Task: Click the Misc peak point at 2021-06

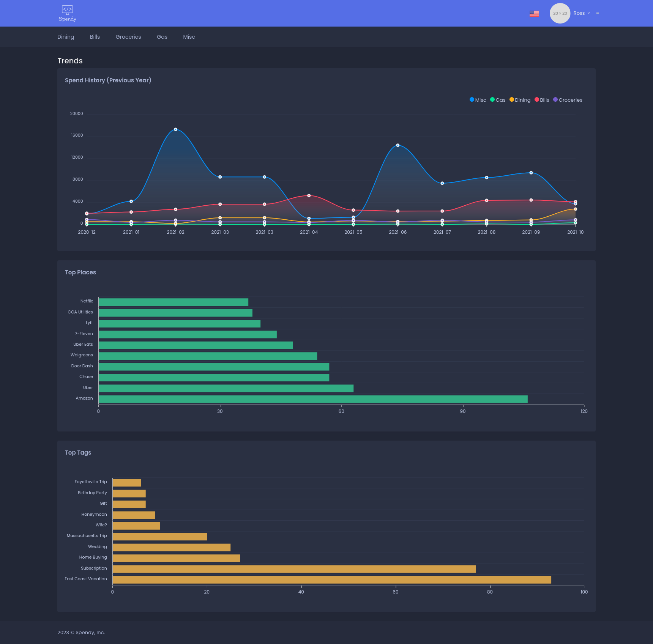Action: point(398,145)
